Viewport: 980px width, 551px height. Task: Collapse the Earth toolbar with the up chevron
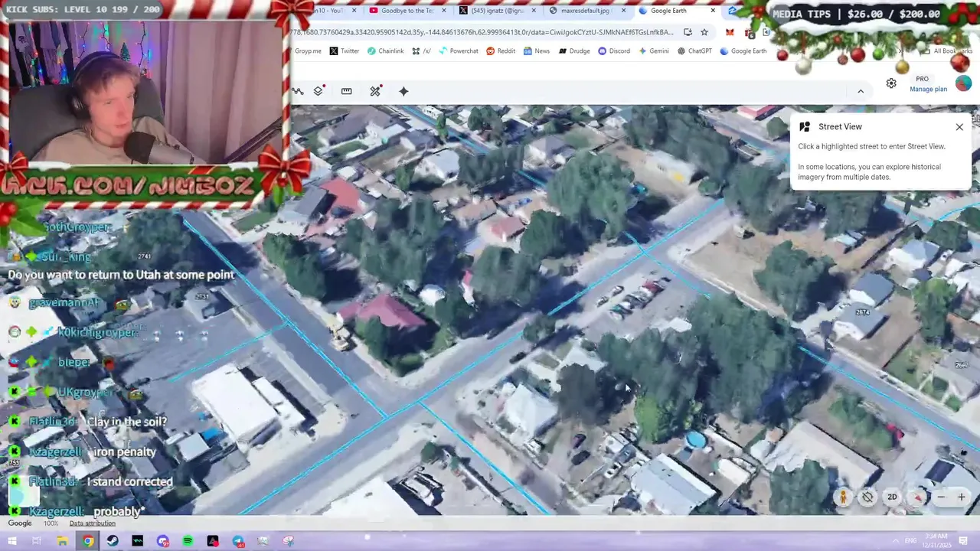tap(861, 91)
